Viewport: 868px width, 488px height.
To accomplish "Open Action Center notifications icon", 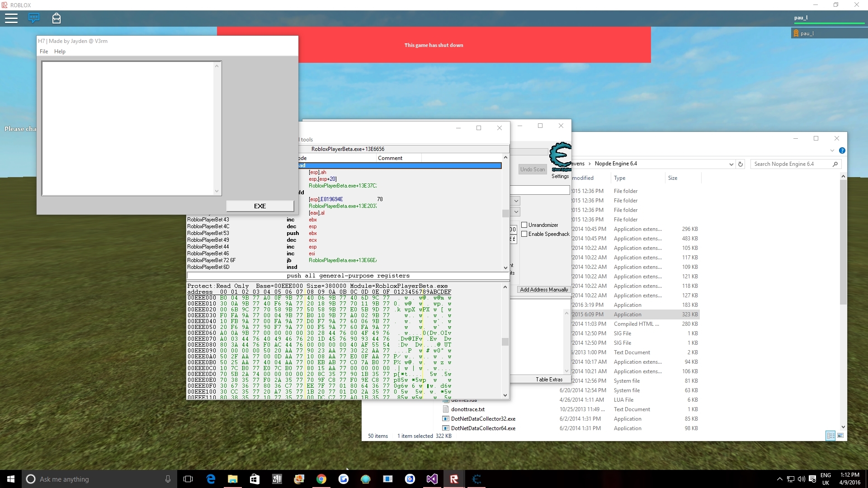I will click(812, 479).
